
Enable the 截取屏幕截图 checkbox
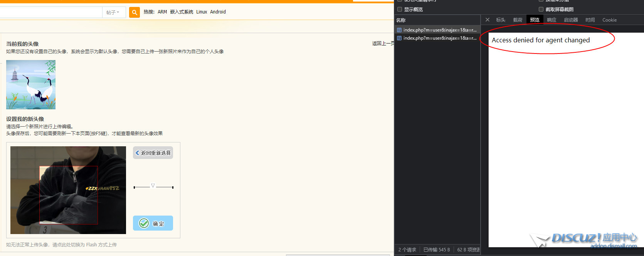click(x=541, y=9)
